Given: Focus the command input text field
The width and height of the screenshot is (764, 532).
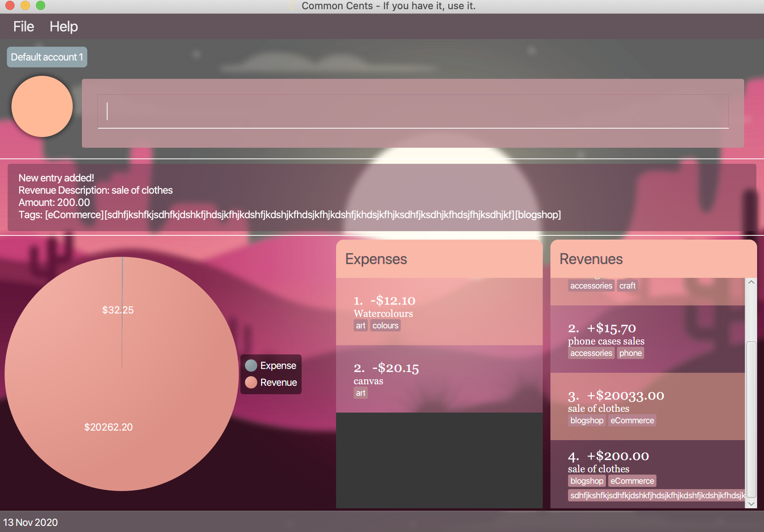Looking at the screenshot, I should tap(413, 111).
